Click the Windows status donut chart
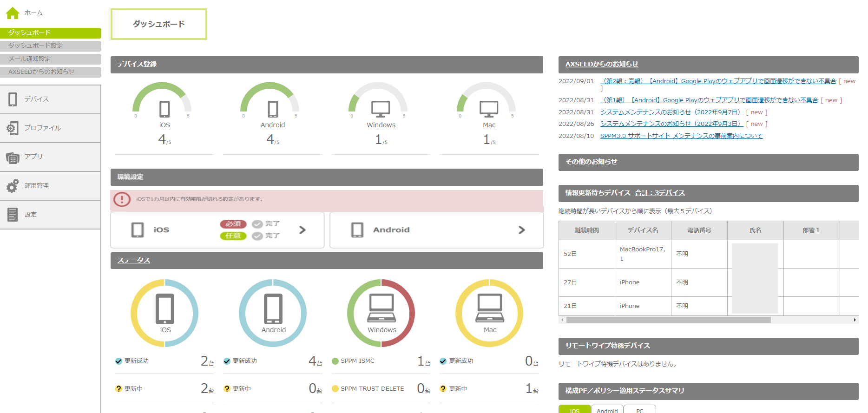This screenshot has width=868, height=413. [381, 313]
